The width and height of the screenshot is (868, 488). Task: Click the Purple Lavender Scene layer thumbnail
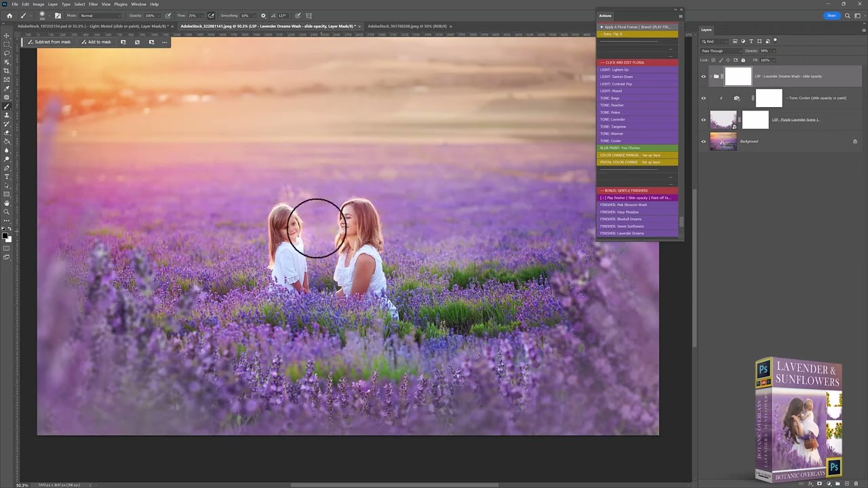tap(723, 120)
